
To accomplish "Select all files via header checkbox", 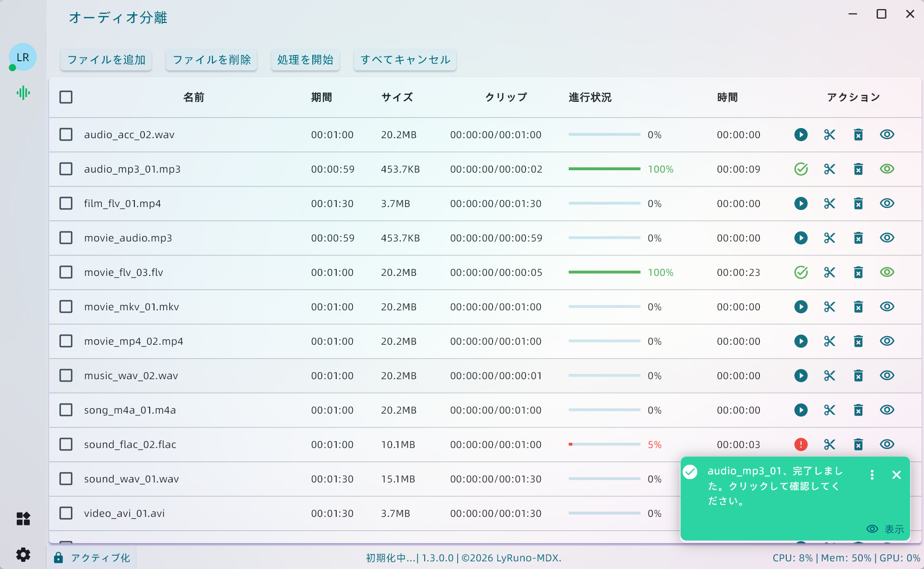I will pos(66,97).
